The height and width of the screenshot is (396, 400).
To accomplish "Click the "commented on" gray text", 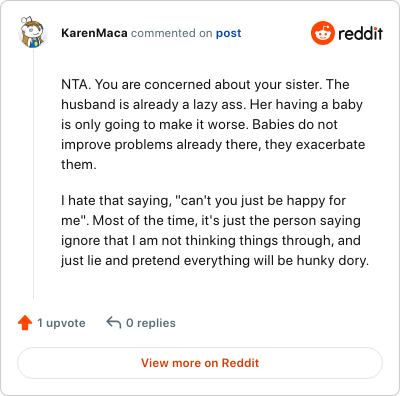I will pos(171,33).
